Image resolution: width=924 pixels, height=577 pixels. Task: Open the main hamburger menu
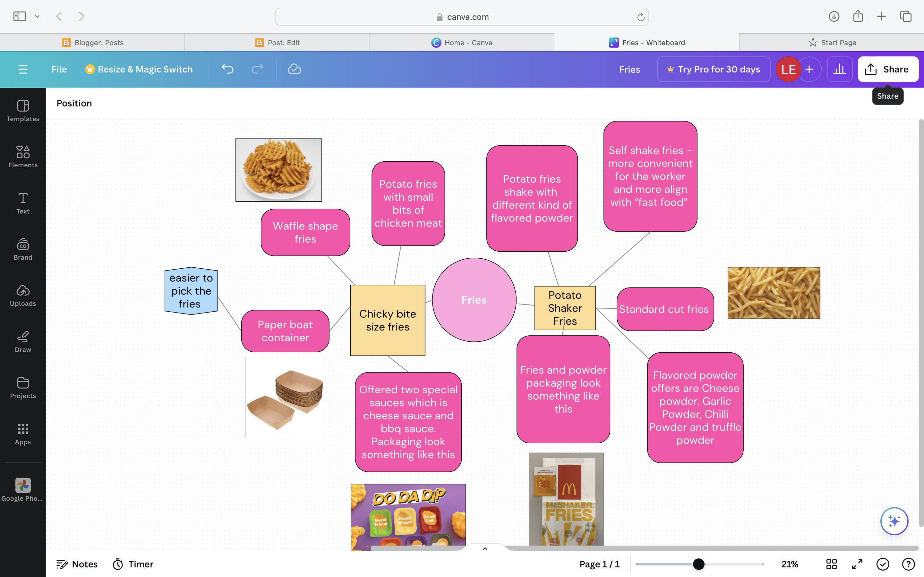point(23,69)
